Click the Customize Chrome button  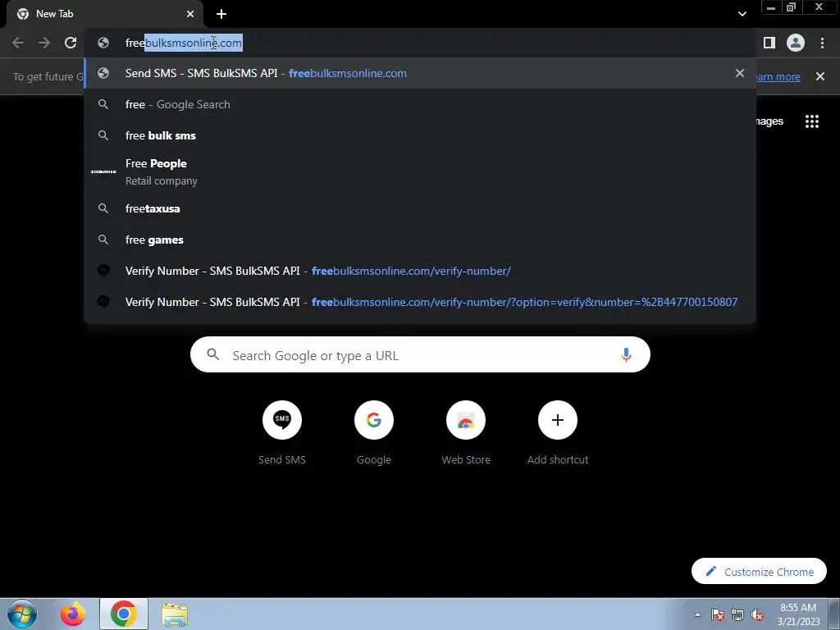[759, 571]
